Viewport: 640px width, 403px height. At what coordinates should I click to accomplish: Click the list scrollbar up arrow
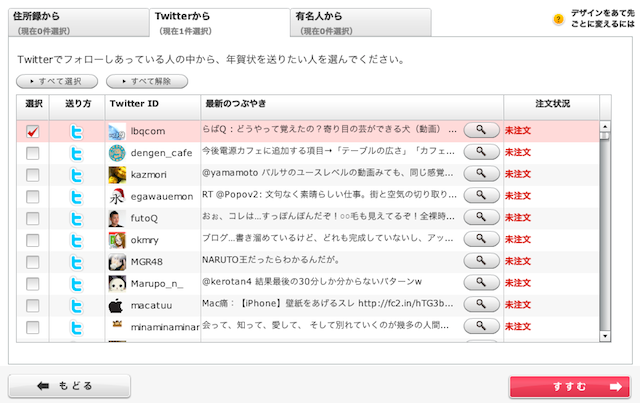605,126
